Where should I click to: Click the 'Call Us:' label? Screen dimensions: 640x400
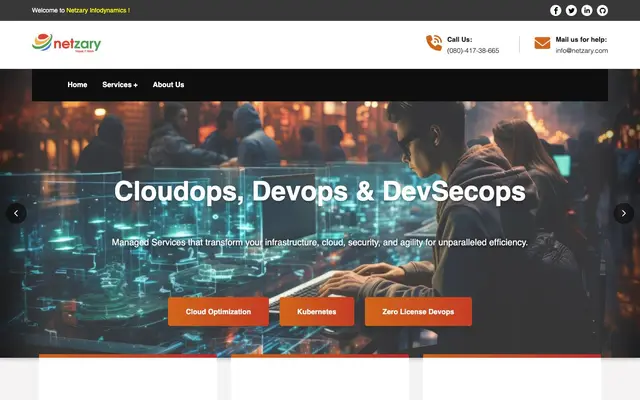pos(460,40)
